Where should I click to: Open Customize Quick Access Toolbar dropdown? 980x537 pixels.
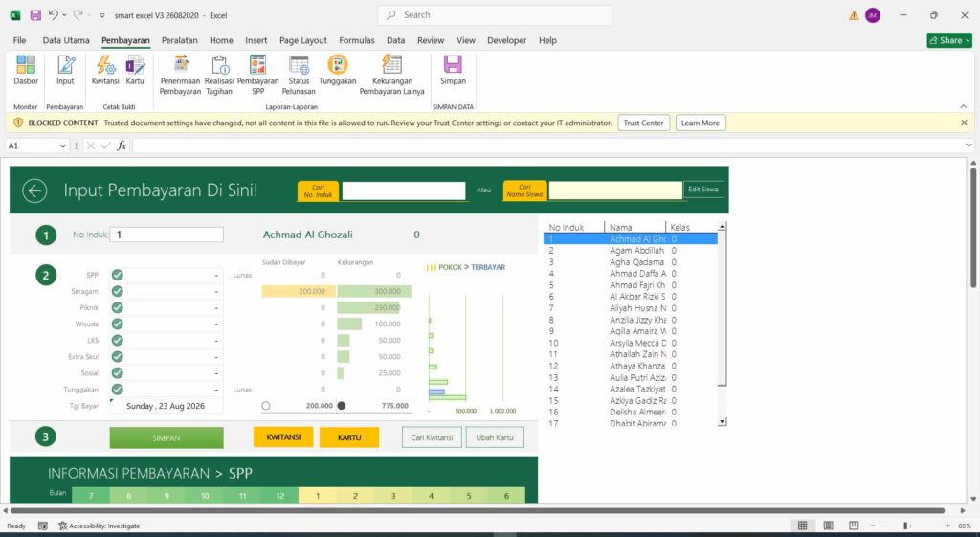pos(101,15)
